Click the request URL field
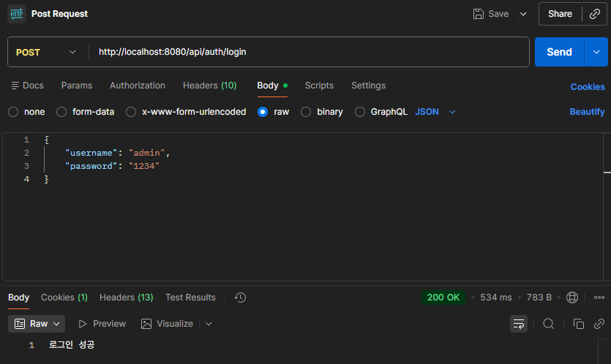Image resolution: width=611 pixels, height=364 pixels. 310,52
